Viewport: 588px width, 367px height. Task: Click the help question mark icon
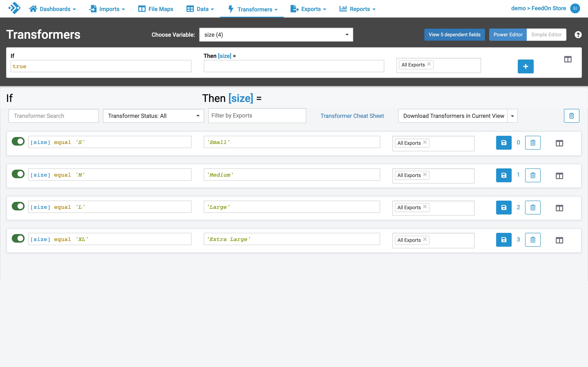click(578, 35)
